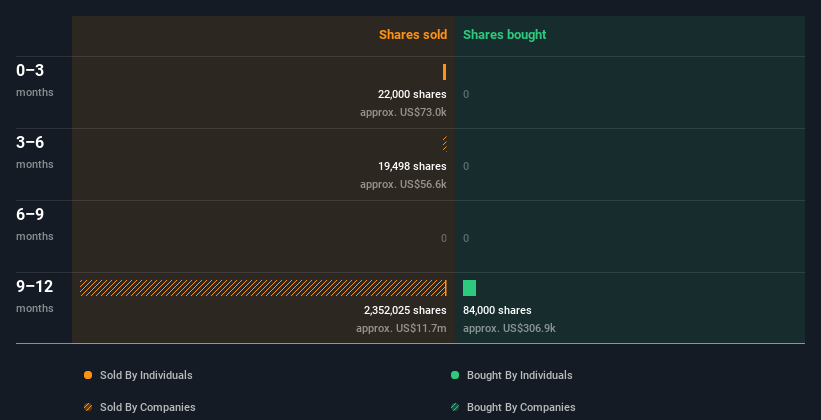Click the Sold By Companies hatched legend icon
The height and width of the screenshot is (420, 821).
(x=88, y=407)
